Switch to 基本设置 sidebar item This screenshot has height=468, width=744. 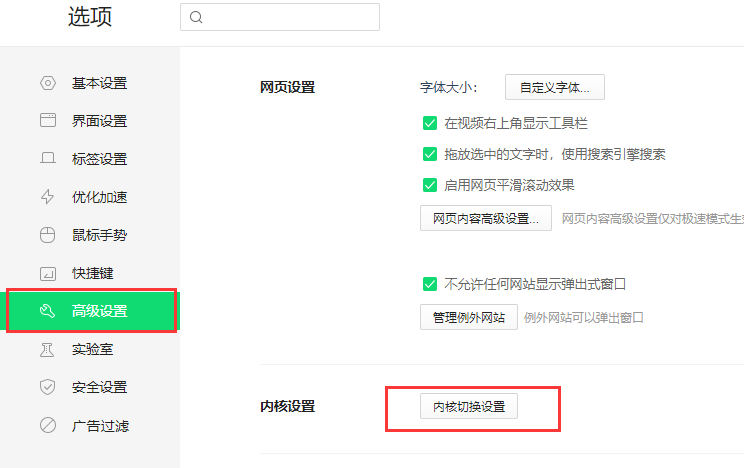(99, 83)
